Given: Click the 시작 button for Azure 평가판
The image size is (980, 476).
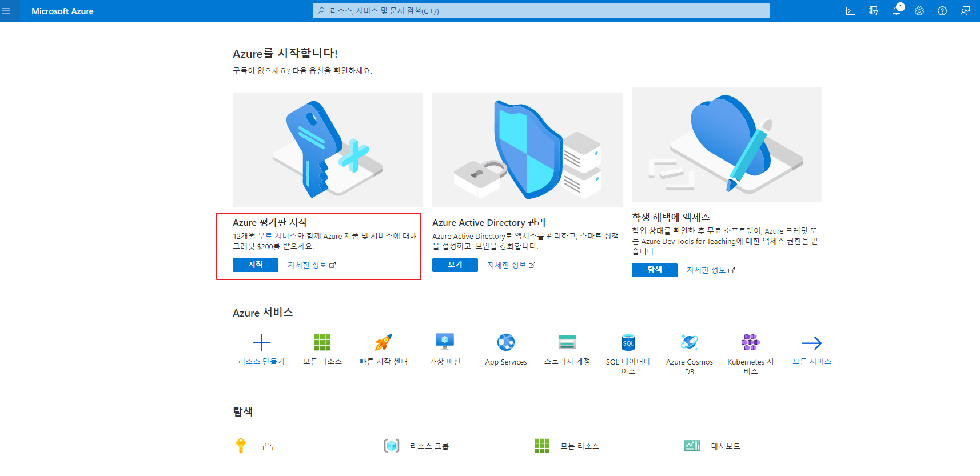Looking at the screenshot, I should click(256, 265).
